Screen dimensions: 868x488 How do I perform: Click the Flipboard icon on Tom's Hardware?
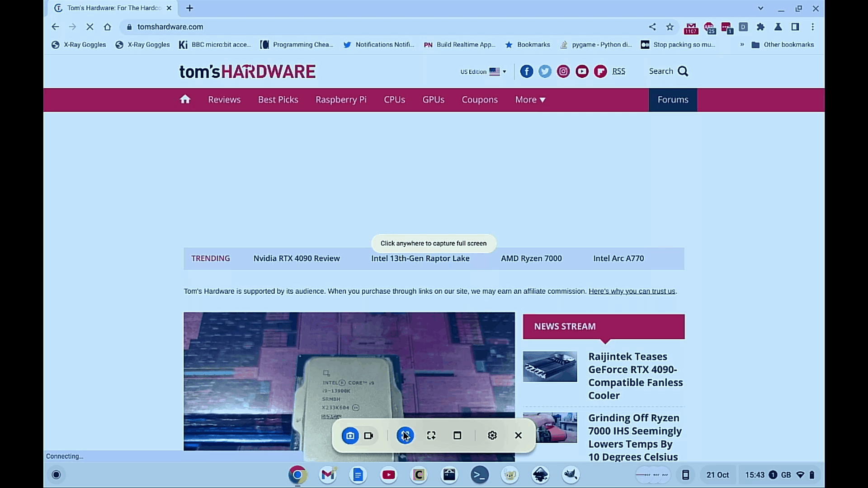click(600, 71)
